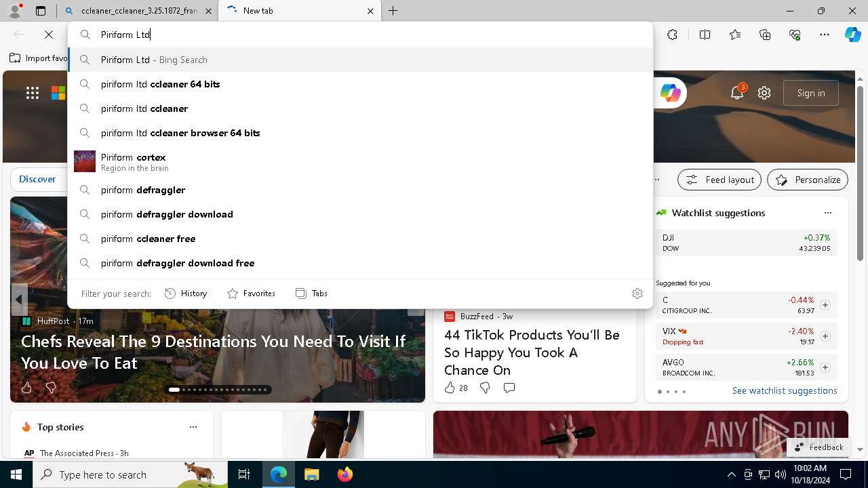Select 'Piriform cortex' brain region suggestion
The height and width of the screenshot is (488, 868).
360,162
